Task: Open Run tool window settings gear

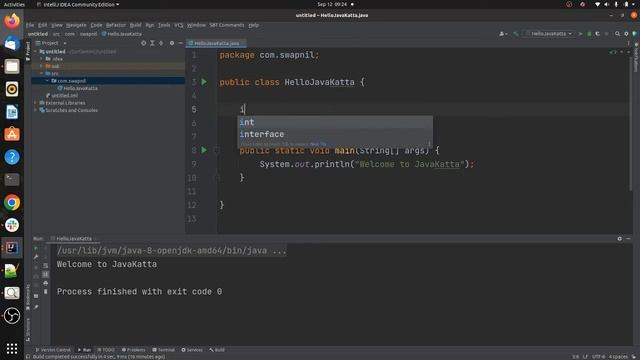Action: [620, 239]
